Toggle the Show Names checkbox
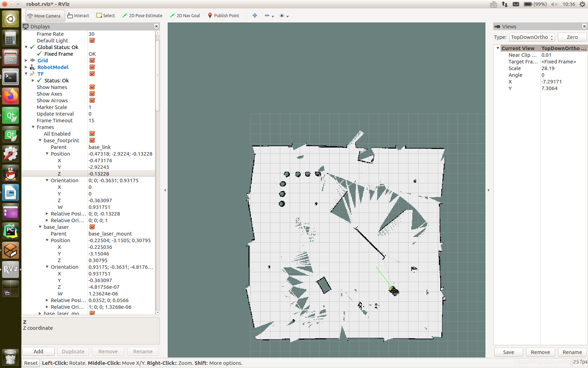Image resolution: width=588 pixels, height=368 pixels. point(92,87)
